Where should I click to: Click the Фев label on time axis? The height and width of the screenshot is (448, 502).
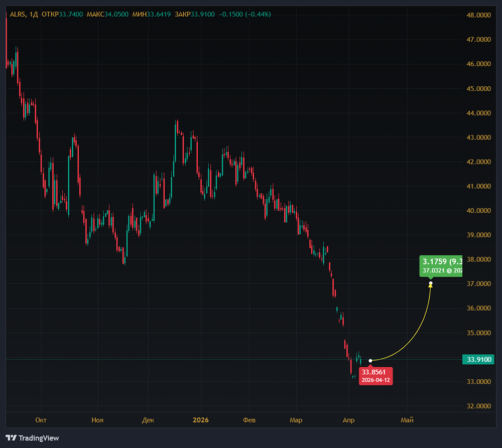point(249,420)
